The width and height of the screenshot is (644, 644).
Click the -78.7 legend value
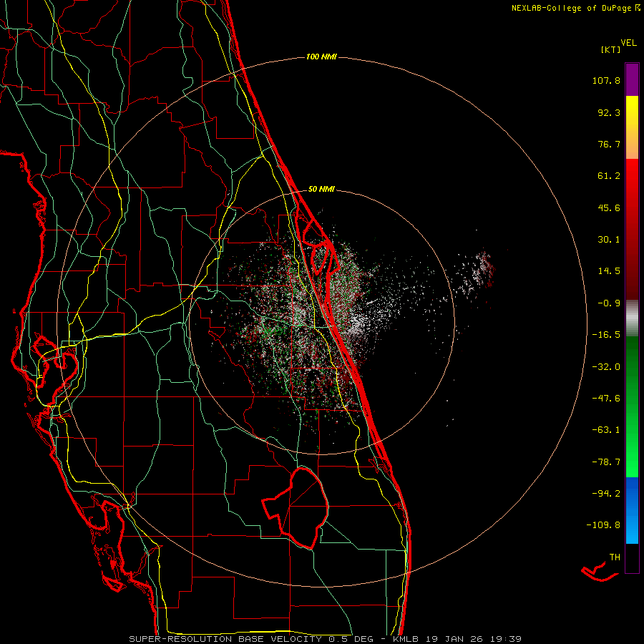(606, 462)
